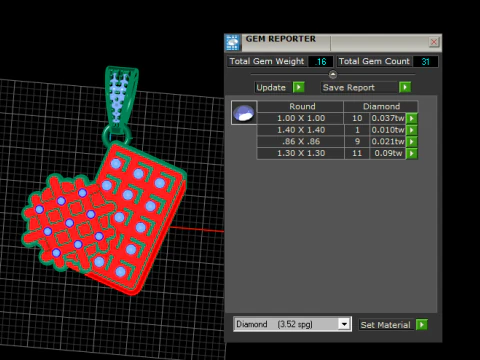480x360 pixels.
Task: Click the Total Gem Weight label
Action: 267,61
